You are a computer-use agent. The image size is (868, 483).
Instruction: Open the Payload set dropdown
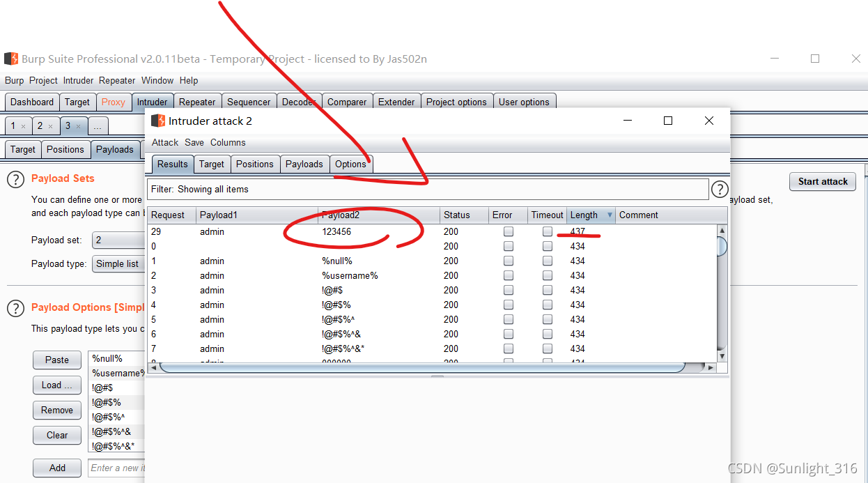(x=118, y=240)
